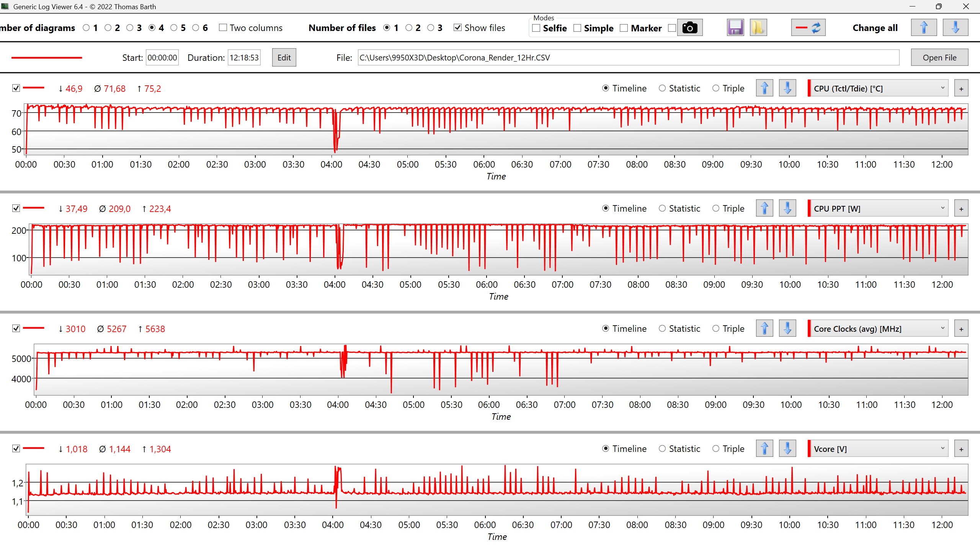Viewport: 980px width, 551px height.
Task: Select Statistic view for Core Clocks
Action: [x=662, y=329]
